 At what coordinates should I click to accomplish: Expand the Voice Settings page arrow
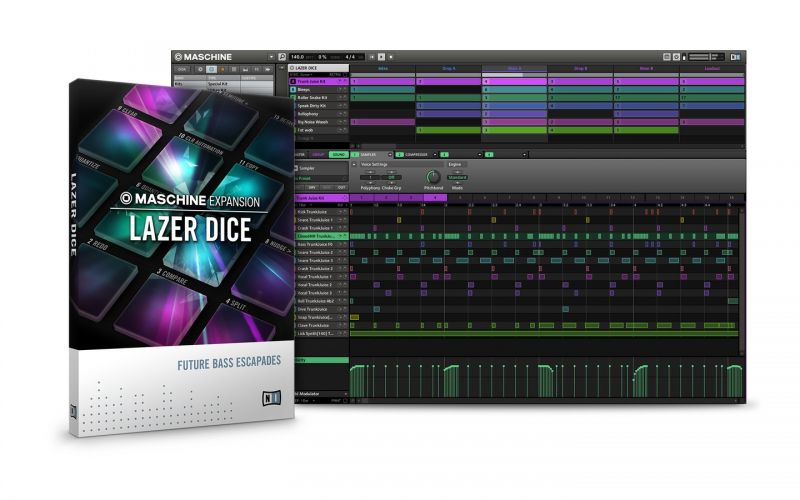pos(354,164)
